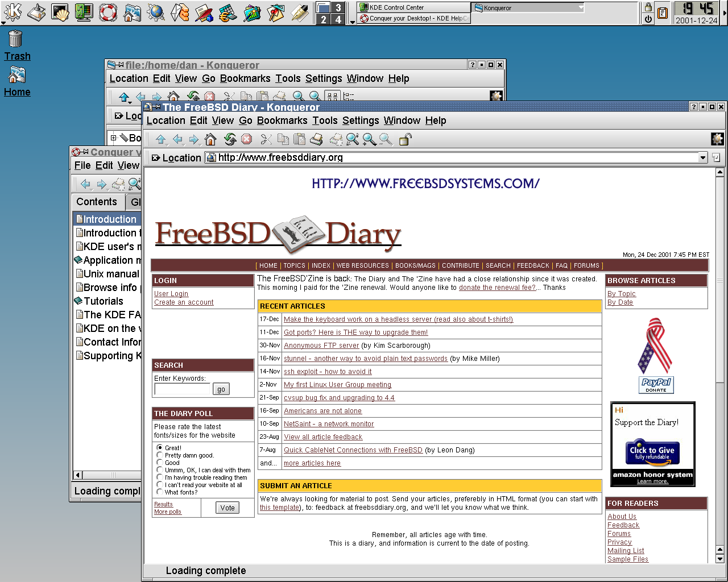Click the Copy icon in FreeBSD Diary toolbar
The height and width of the screenshot is (582, 728).
283,139
